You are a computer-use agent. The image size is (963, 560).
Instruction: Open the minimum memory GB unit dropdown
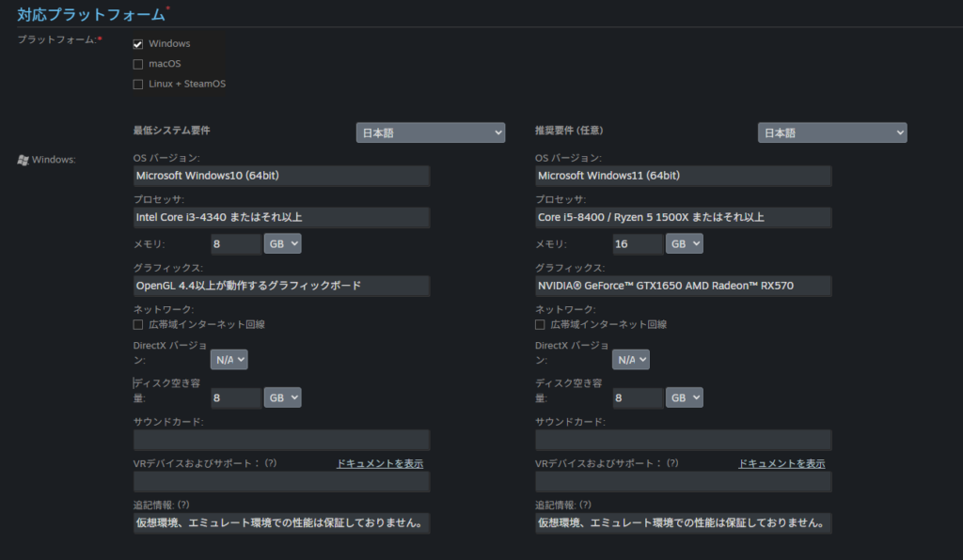pos(283,243)
